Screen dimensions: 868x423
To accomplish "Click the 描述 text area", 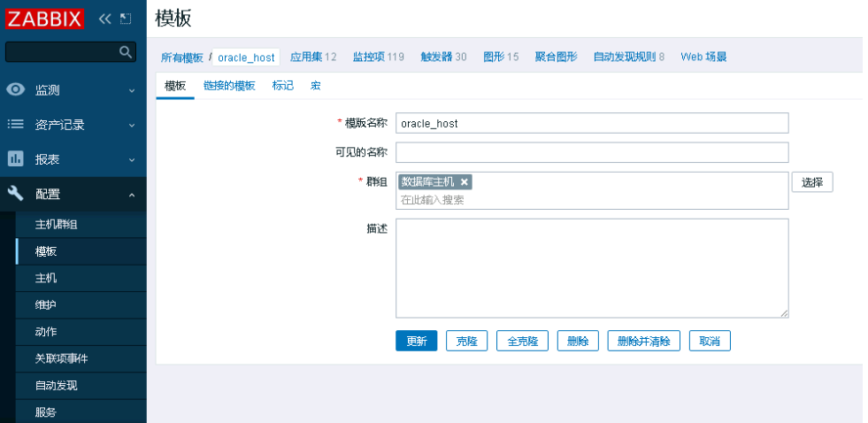I will (592, 268).
